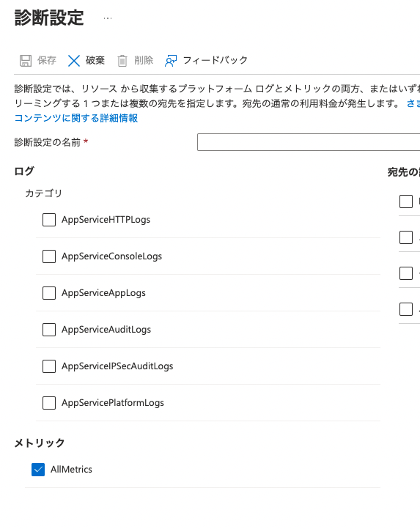Viewport: 420px width, 529px height.
Task: Uncheck the AllMetrics checkbox
Action: [38, 470]
